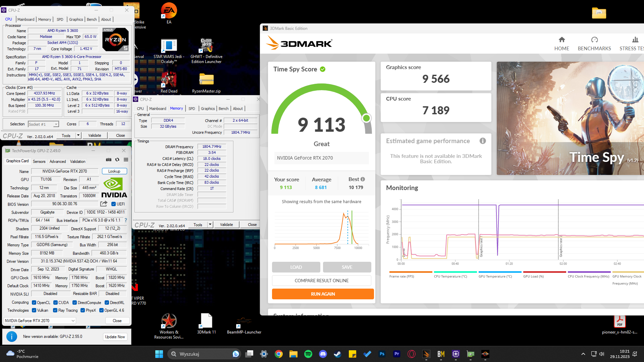Open Chrome from the taskbar
Image resolution: width=644 pixels, height=362 pixels.
click(278, 354)
